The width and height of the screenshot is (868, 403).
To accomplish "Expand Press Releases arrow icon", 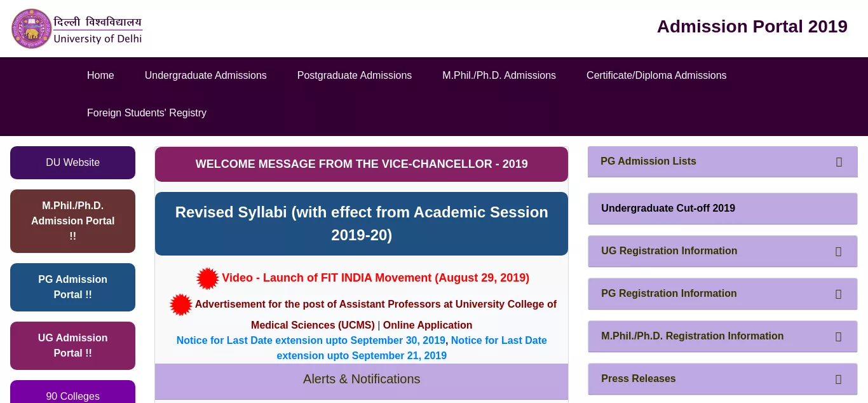I will coord(838,379).
